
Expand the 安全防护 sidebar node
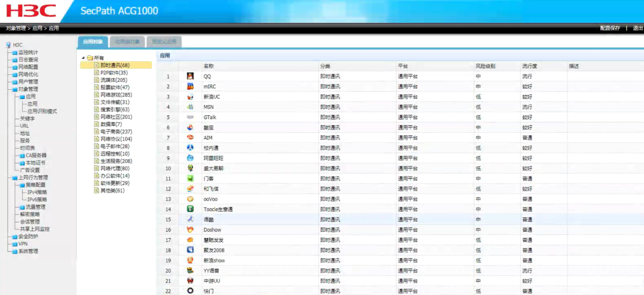15,237
